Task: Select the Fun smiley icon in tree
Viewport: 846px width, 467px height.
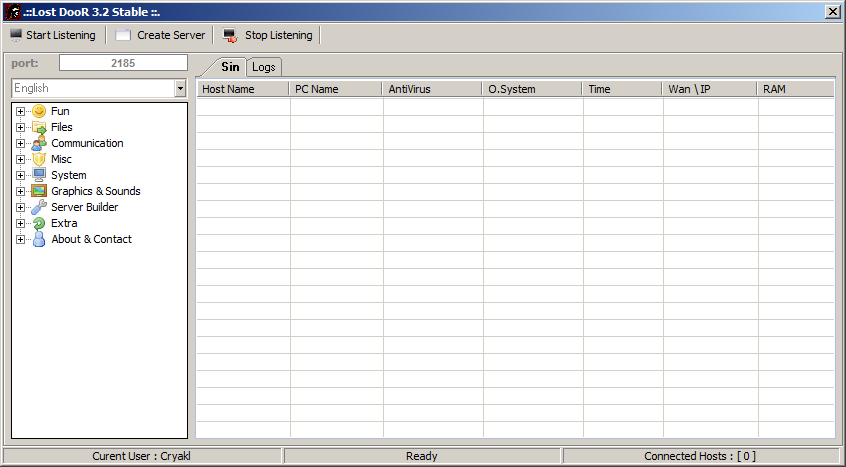Action: pos(39,111)
